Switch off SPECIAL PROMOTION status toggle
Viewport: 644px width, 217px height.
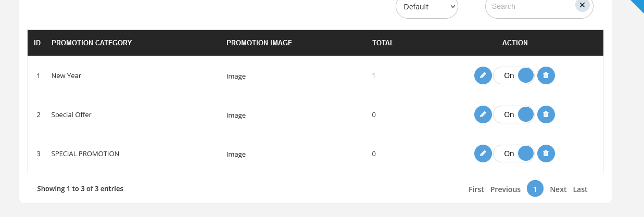pos(514,154)
